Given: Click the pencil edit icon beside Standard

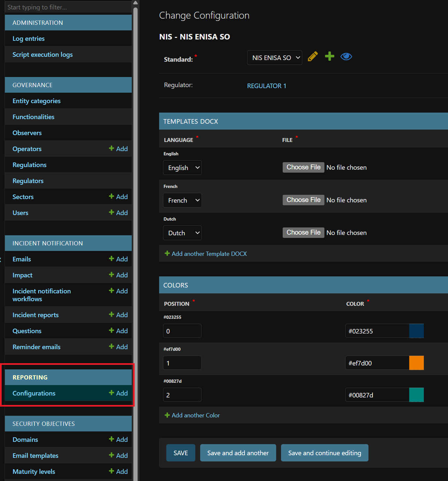Looking at the screenshot, I should pyautogui.click(x=313, y=56).
